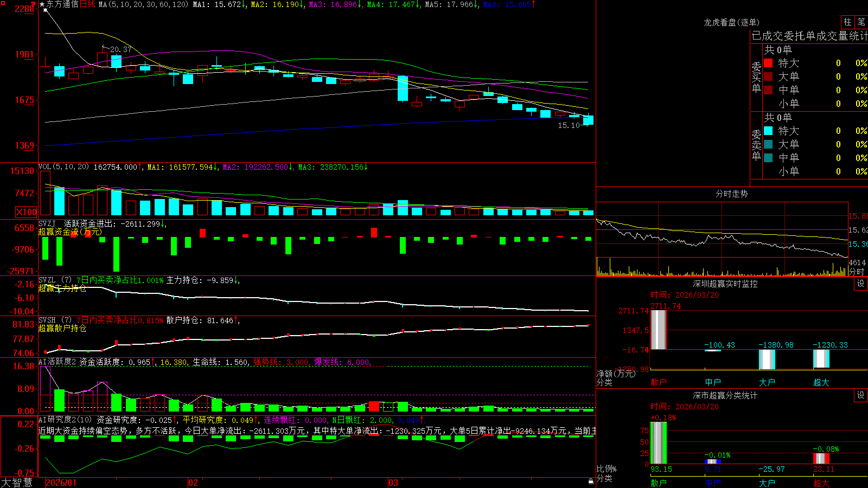Click the 23.11 超大 ratio value
The width and height of the screenshot is (868, 488).
click(x=824, y=469)
